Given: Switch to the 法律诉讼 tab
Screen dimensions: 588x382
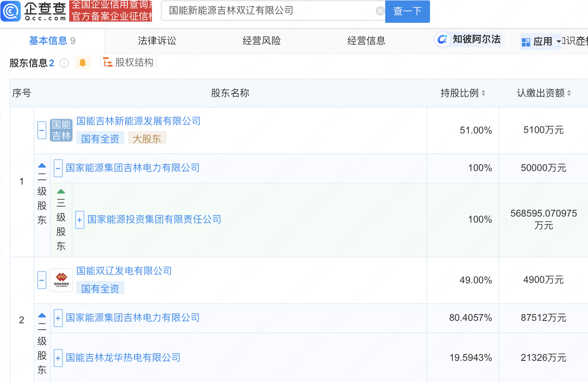Looking at the screenshot, I should coord(157,41).
